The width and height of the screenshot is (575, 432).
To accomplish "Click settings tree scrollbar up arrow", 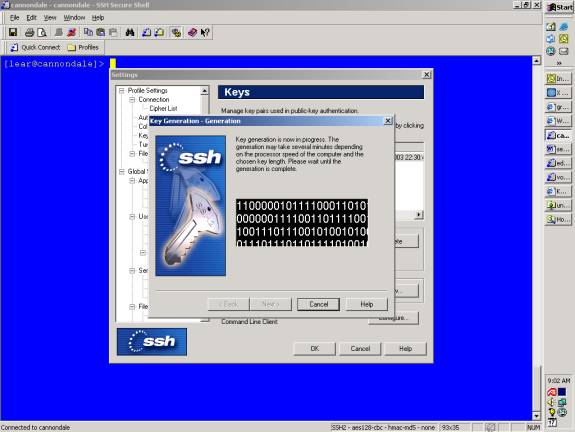I will pyautogui.click(x=205, y=90).
